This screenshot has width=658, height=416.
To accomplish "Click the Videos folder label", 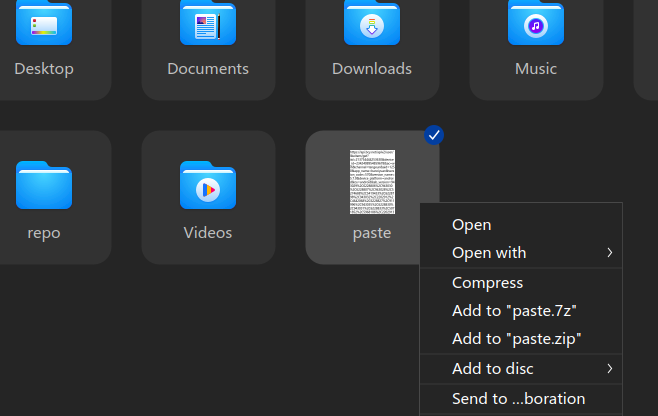I will (208, 233).
